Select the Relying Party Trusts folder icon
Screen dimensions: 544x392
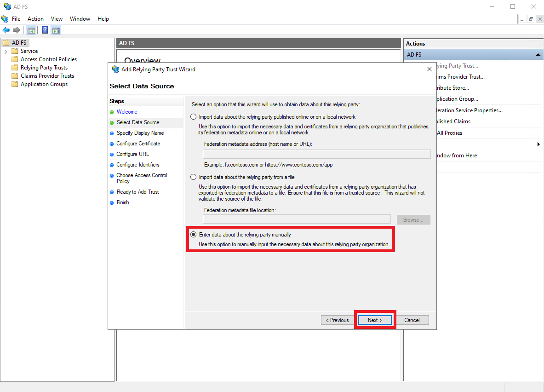(15, 68)
